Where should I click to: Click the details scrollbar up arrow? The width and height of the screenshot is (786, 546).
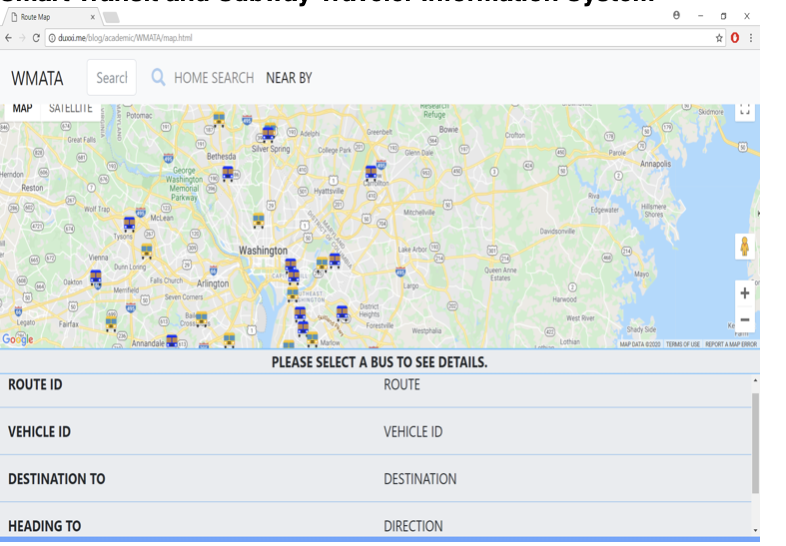tap(755, 381)
